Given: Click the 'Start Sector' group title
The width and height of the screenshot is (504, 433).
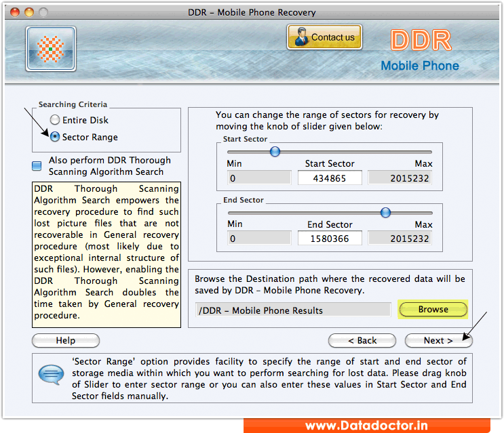Looking at the screenshot, I should 245,139.
